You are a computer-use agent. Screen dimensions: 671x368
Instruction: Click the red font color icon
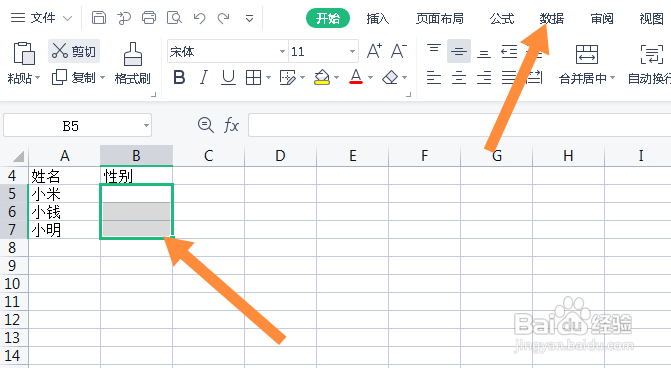[x=356, y=77]
